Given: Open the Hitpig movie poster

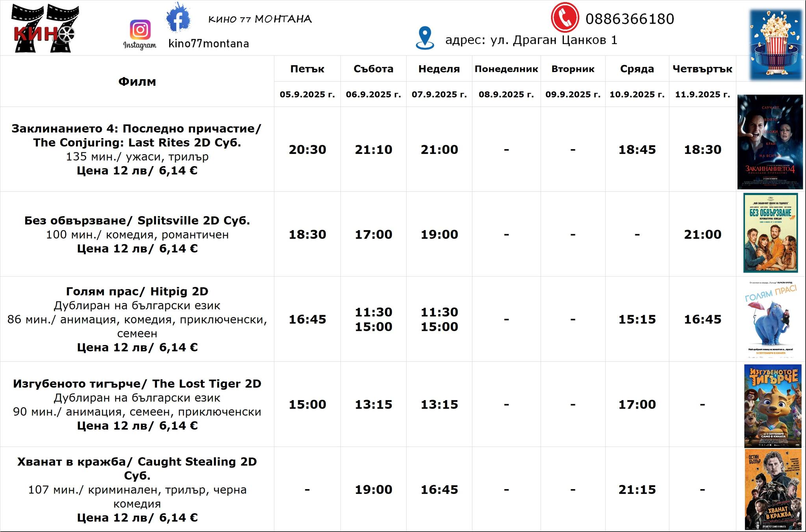Looking at the screenshot, I should (x=770, y=319).
